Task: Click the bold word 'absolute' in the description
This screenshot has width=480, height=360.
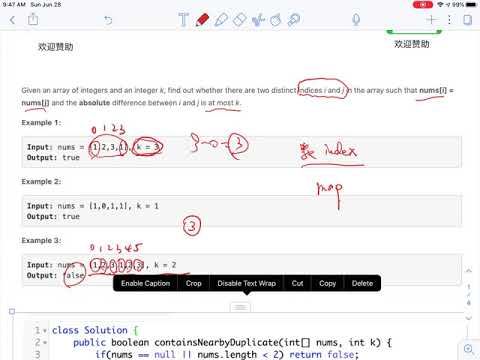Action: 94,103
